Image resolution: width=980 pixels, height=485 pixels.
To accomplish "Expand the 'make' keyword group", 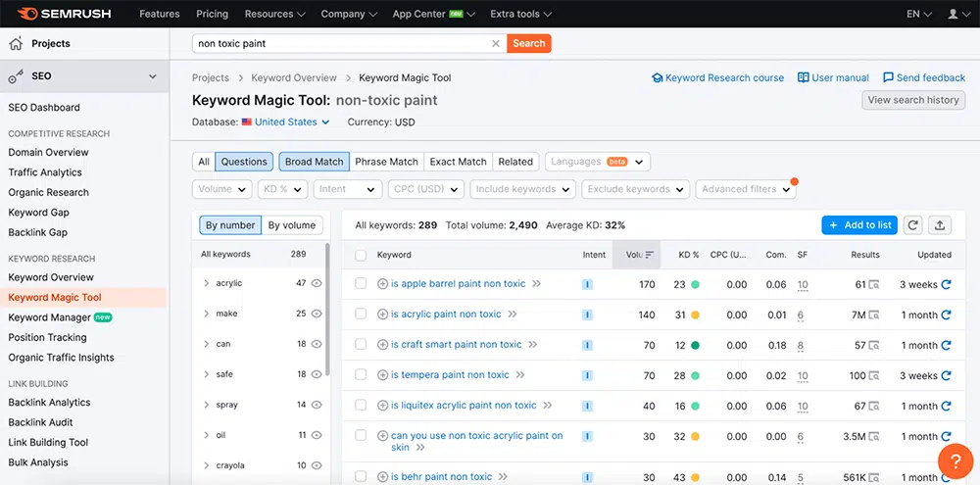I will [x=206, y=314].
